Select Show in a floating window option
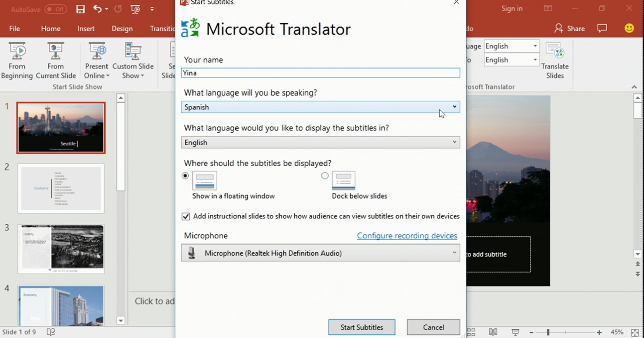Screen dimensions: 644x338 tap(185, 176)
